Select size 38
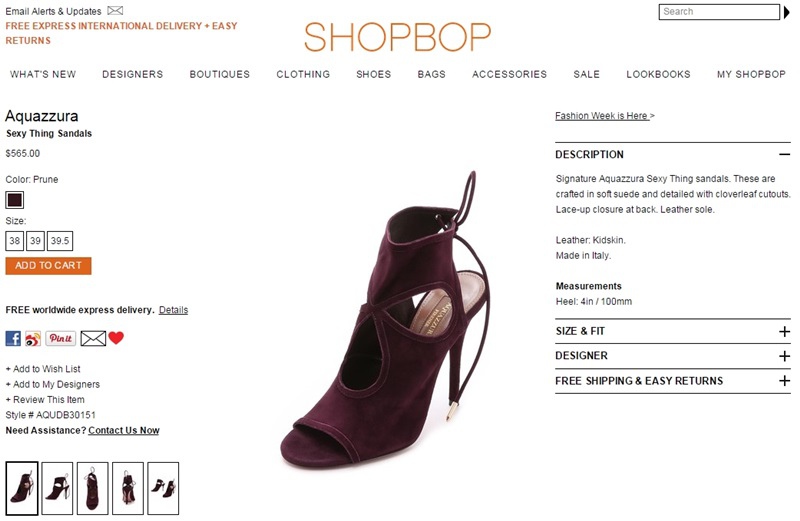This screenshot has height=521, width=800. pyautogui.click(x=15, y=241)
